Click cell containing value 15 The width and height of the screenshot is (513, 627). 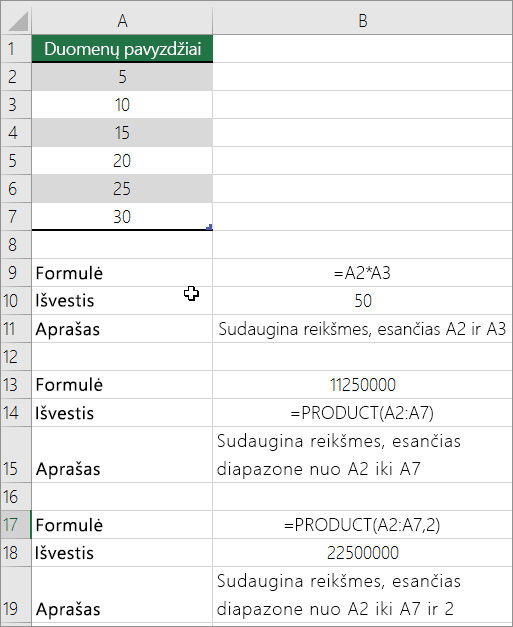(x=122, y=133)
